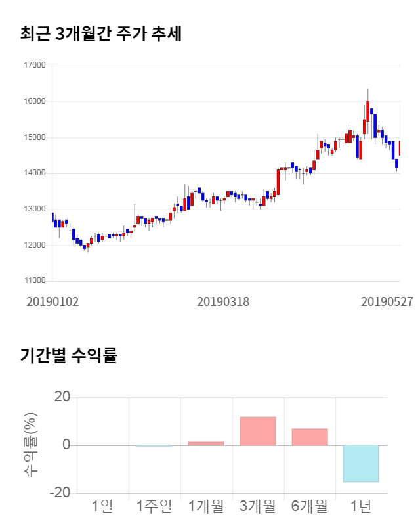Click the 11000 price axis label
Image resolution: width=420 pixels, height=532 pixels.
pyautogui.click(x=33, y=281)
